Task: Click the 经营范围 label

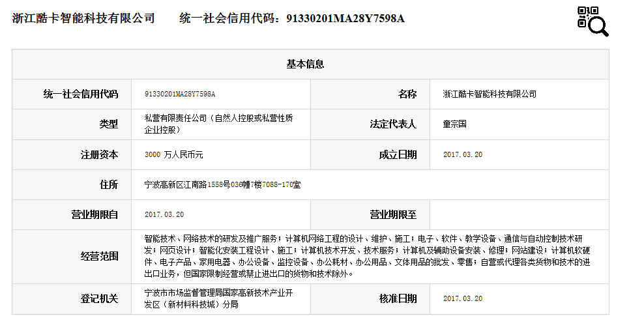Action: pyautogui.click(x=99, y=257)
